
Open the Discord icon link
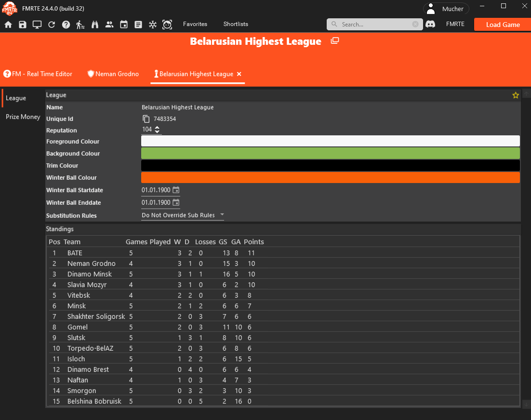point(430,24)
